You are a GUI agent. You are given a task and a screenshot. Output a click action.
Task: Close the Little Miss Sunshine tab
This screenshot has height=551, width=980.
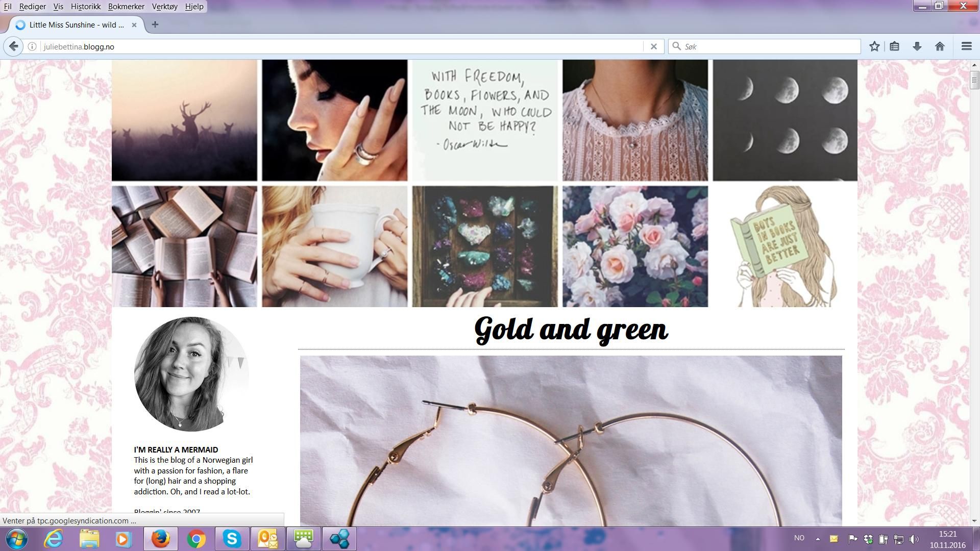point(134,24)
